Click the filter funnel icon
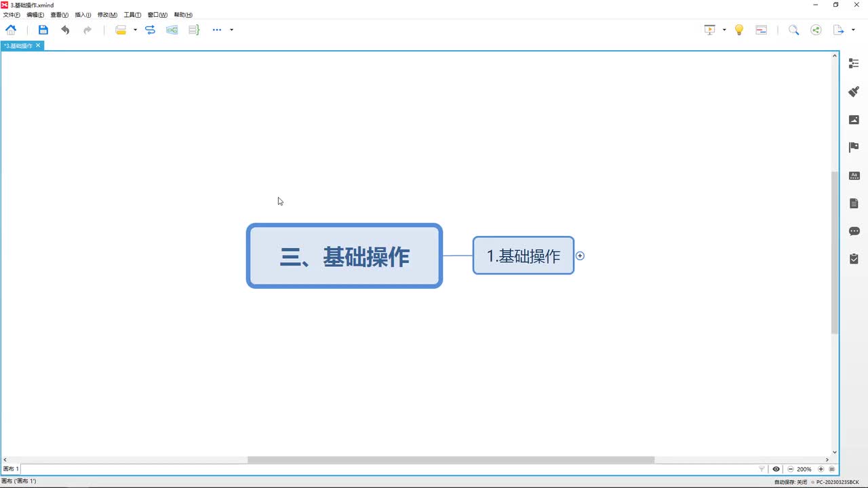The height and width of the screenshot is (488, 868). click(762, 469)
